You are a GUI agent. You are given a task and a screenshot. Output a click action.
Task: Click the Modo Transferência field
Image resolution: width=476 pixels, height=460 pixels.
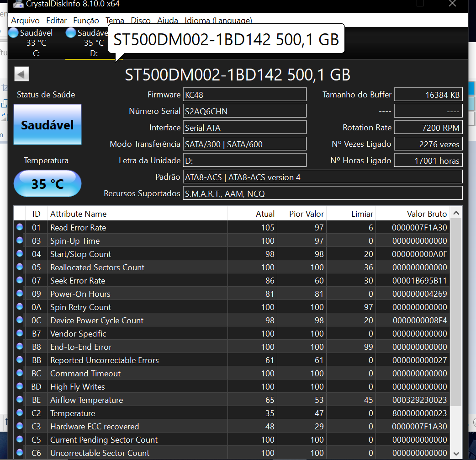(x=245, y=144)
